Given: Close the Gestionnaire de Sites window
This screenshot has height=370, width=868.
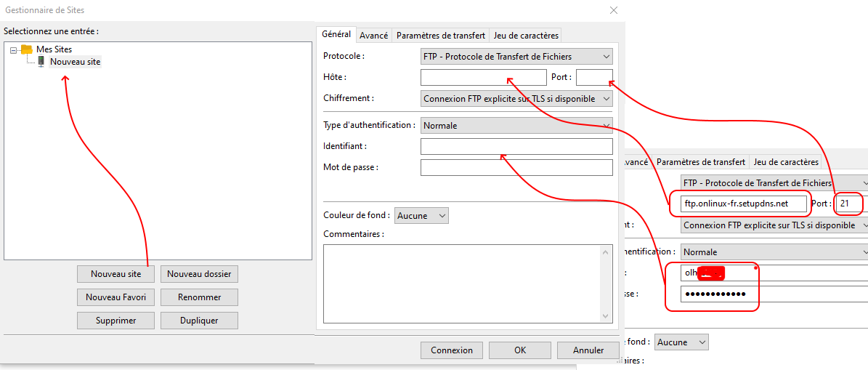Looking at the screenshot, I should pyautogui.click(x=613, y=10).
